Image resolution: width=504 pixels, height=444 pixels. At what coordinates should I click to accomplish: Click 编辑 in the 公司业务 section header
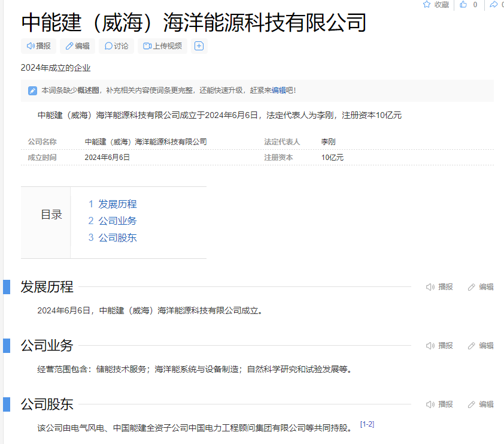[481, 346]
